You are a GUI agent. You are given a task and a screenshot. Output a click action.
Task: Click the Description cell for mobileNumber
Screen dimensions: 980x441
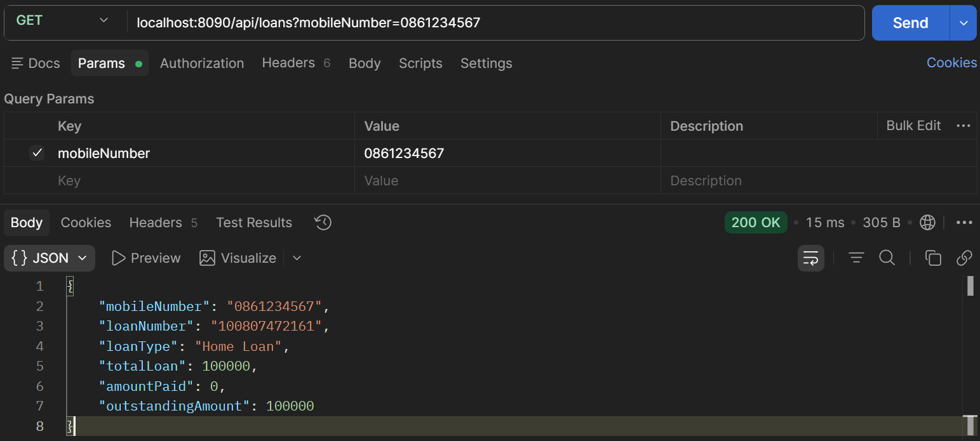tap(819, 153)
